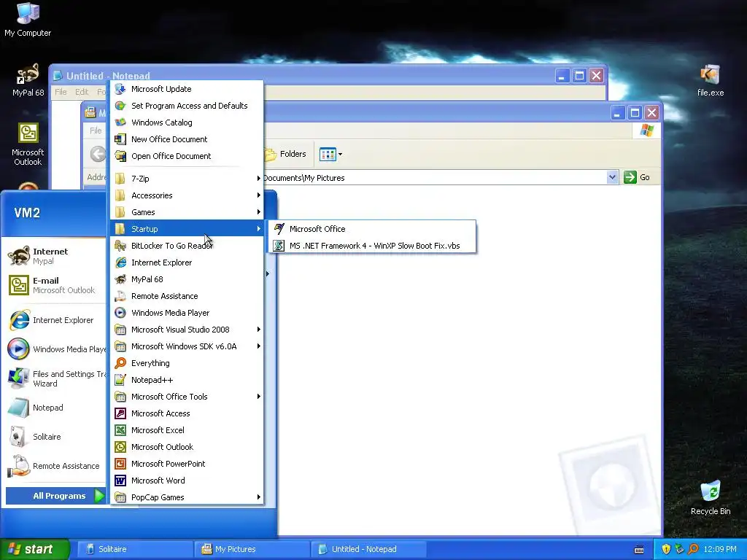This screenshot has width=747, height=560.
Task: Toggle Folders pane in My Pictures
Action: tap(286, 155)
